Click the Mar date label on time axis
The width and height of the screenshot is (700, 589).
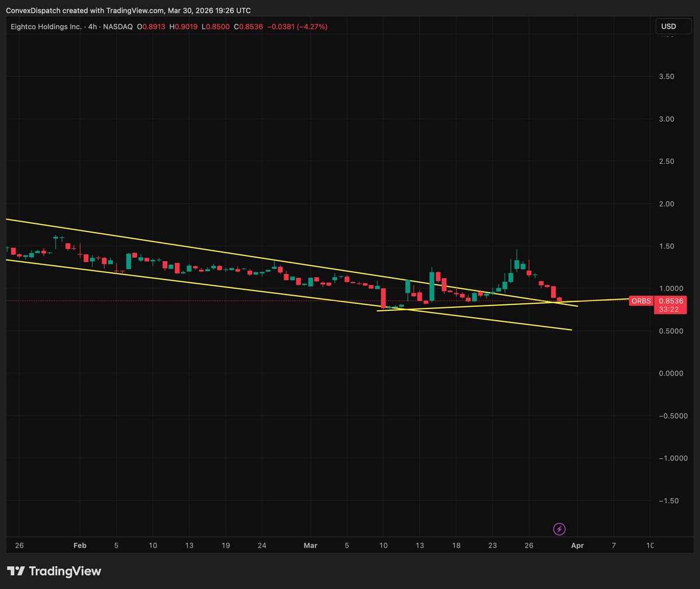(310, 546)
